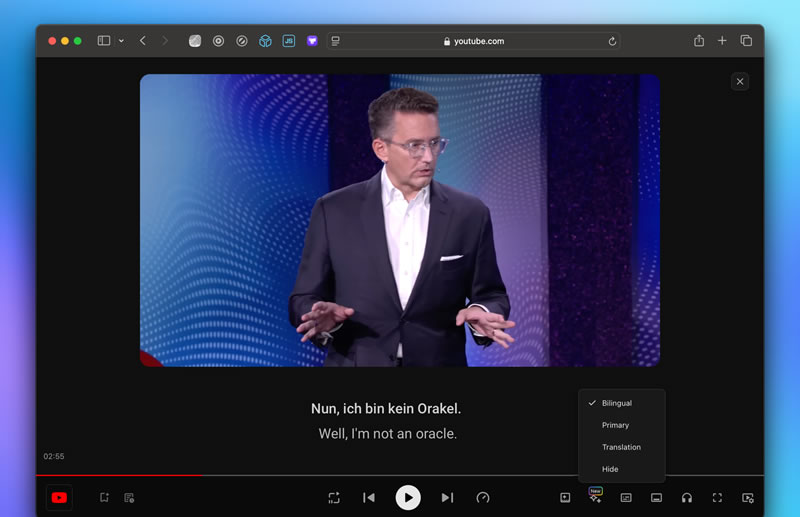This screenshot has height=517, width=800.
Task: Click the headphones listening mode icon
Action: coord(687,498)
